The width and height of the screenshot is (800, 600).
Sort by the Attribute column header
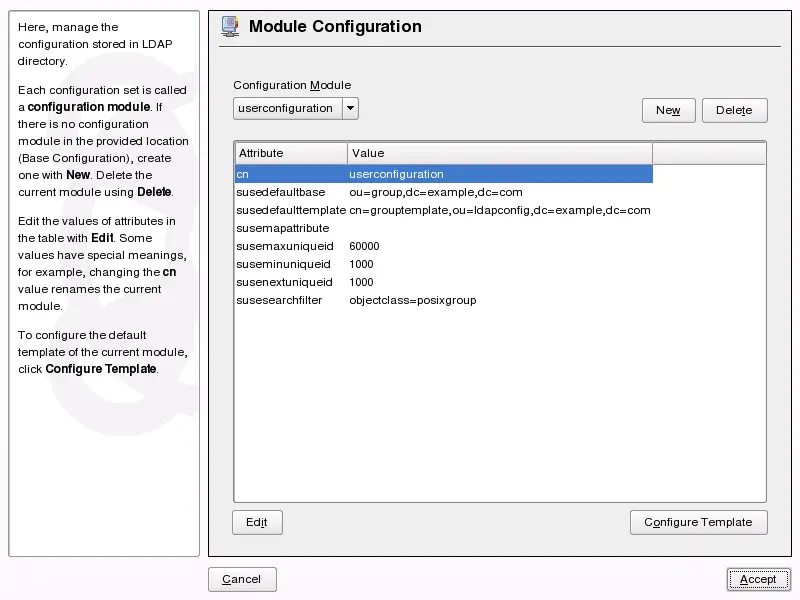[290, 153]
